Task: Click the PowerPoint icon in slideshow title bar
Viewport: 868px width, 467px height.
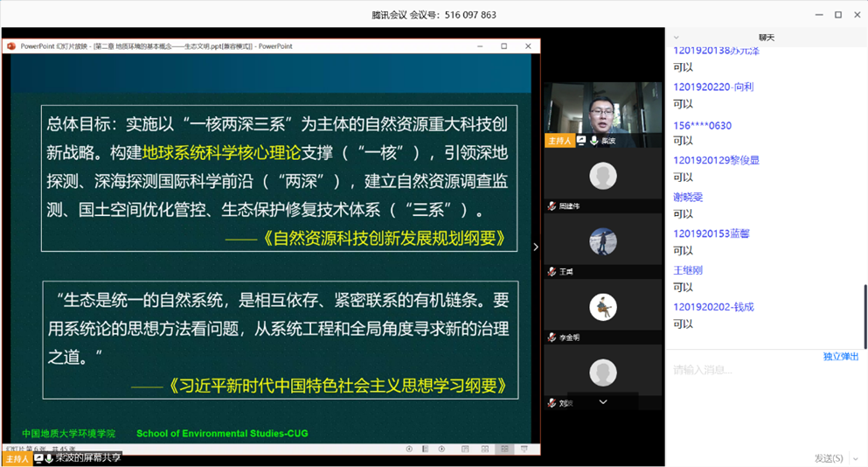Action: click(x=11, y=46)
